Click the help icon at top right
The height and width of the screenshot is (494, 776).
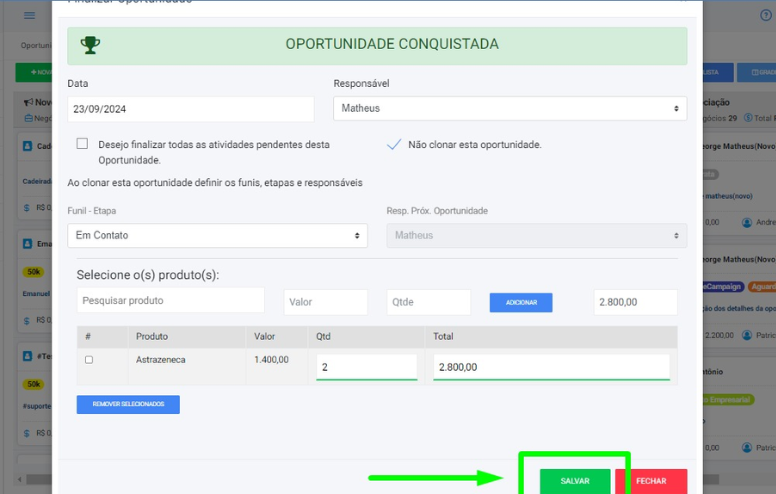(x=766, y=15)
